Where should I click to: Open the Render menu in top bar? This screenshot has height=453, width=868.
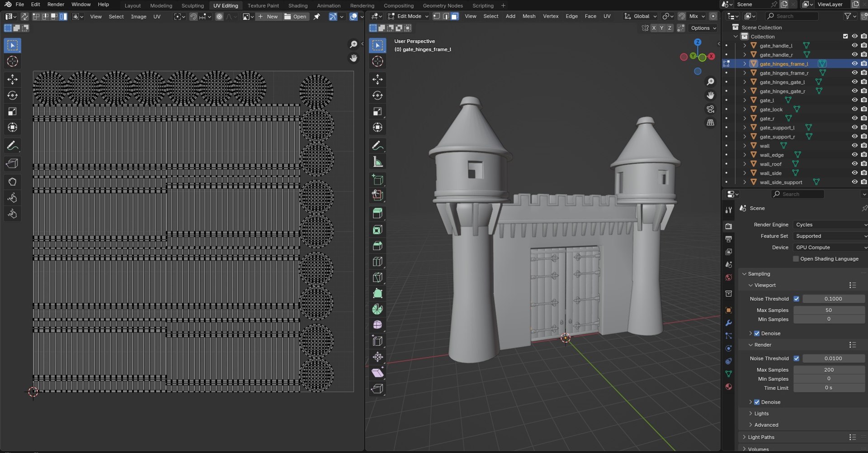click(x=56, y=5)
